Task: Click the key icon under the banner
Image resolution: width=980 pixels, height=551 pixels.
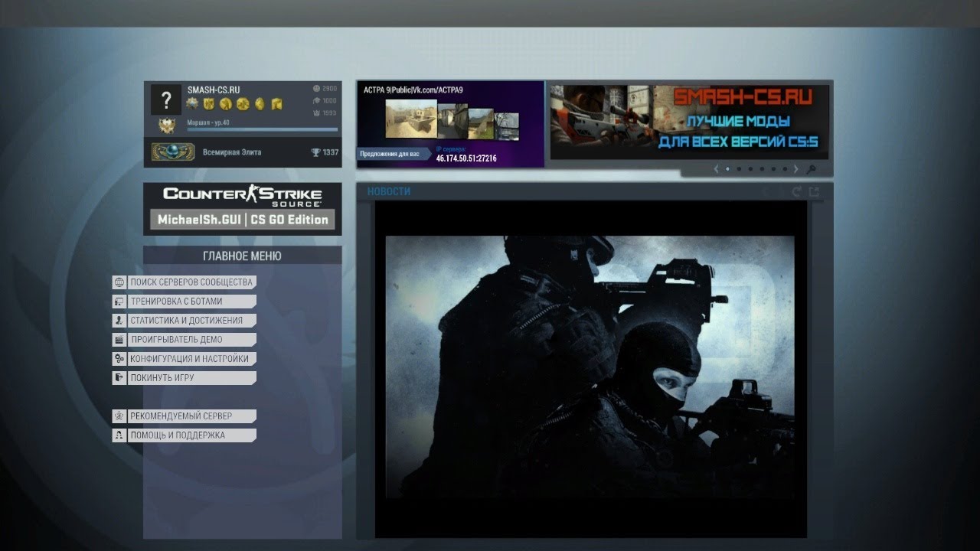Action: coord(811,169)
